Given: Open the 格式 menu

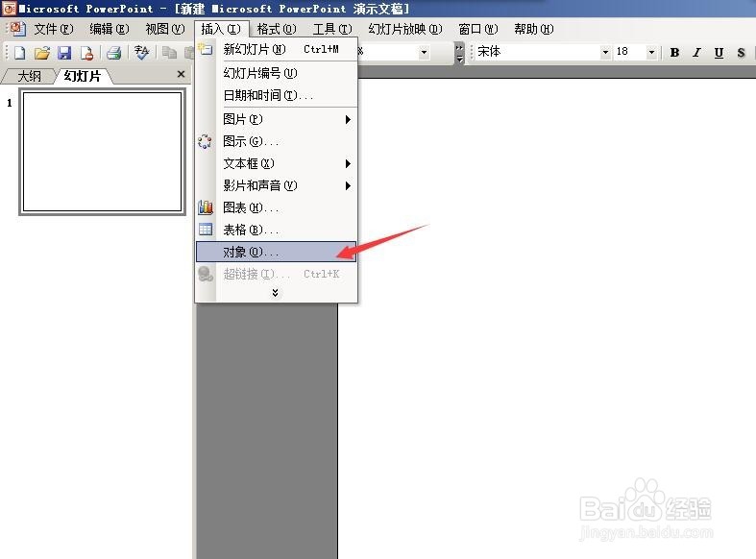Looking at the screenshot, I should (x=277, y=30).
